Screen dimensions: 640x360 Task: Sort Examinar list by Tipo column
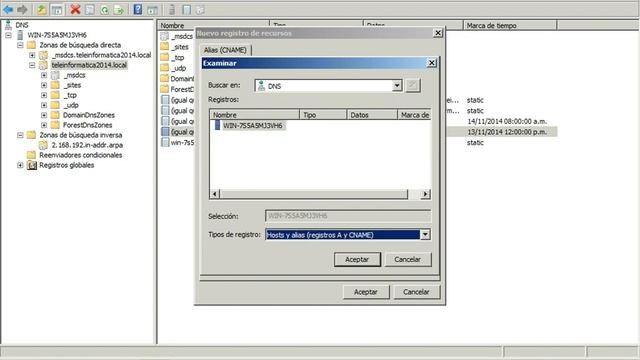point(323,115)
